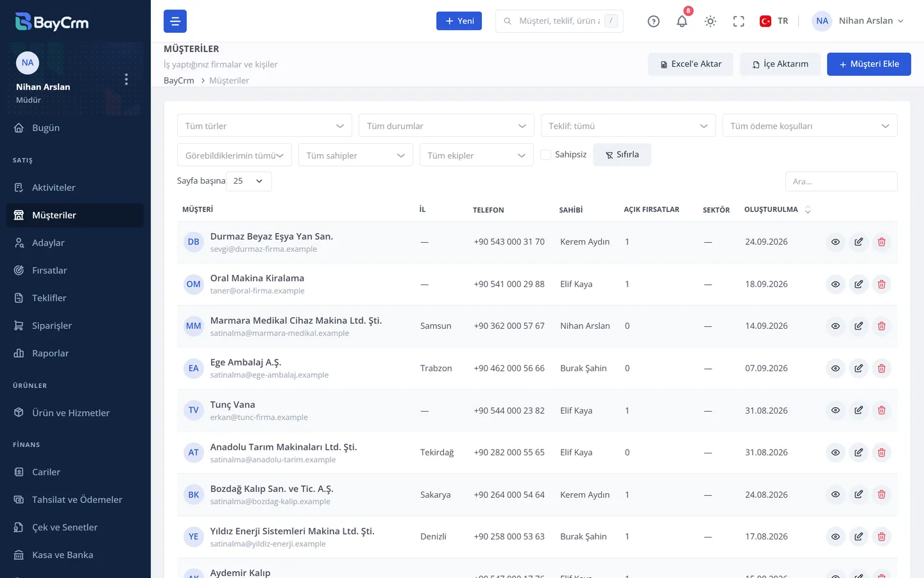Viewport: 924px width, 578px height.
Task: Reset filters with Sıfırla button
Action: click(x=622, y=155)
